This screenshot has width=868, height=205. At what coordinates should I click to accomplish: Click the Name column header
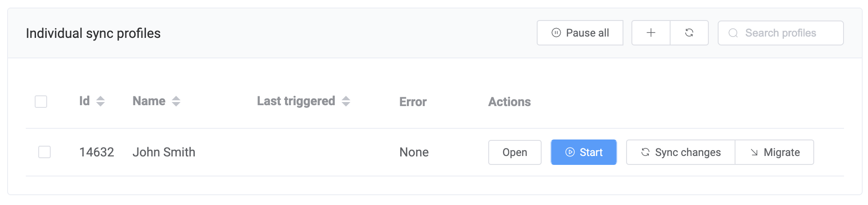click(x=149, y=102)
